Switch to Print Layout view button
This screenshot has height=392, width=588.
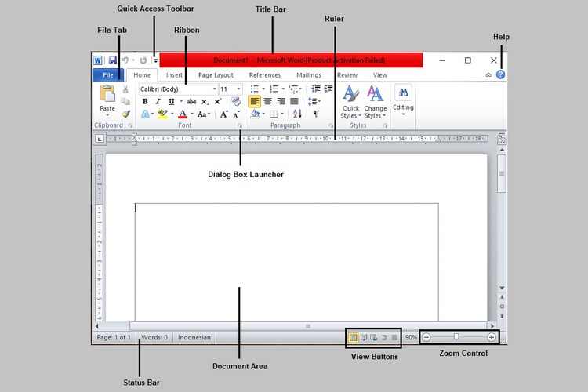pyautogui.click(x=353, y=337)
